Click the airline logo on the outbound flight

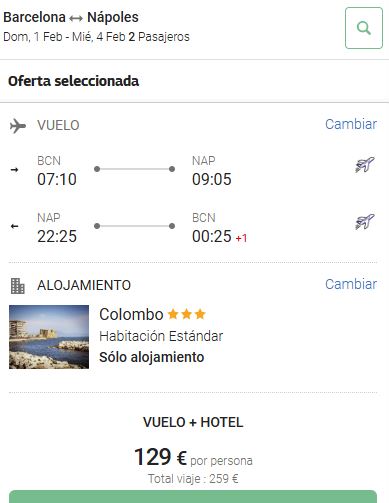click(x=365, y=164)
